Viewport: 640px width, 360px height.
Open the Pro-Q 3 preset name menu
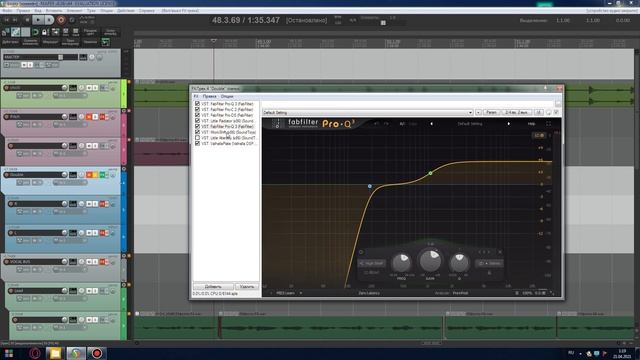coord(470,124)
